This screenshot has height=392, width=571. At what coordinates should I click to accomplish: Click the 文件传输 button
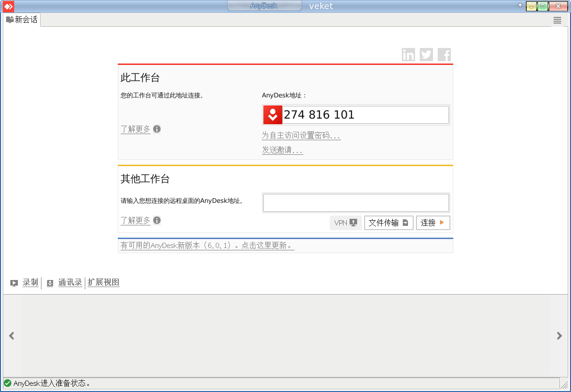point(389,223)
